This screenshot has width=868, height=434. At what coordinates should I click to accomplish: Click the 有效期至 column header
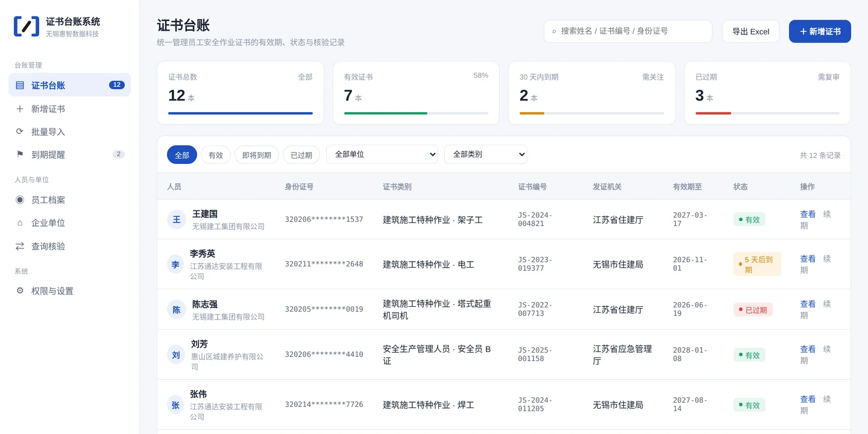pos(687,187)
